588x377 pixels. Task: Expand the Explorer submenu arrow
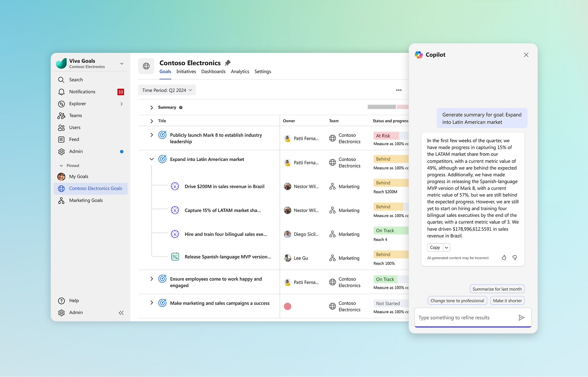point(122,104)
